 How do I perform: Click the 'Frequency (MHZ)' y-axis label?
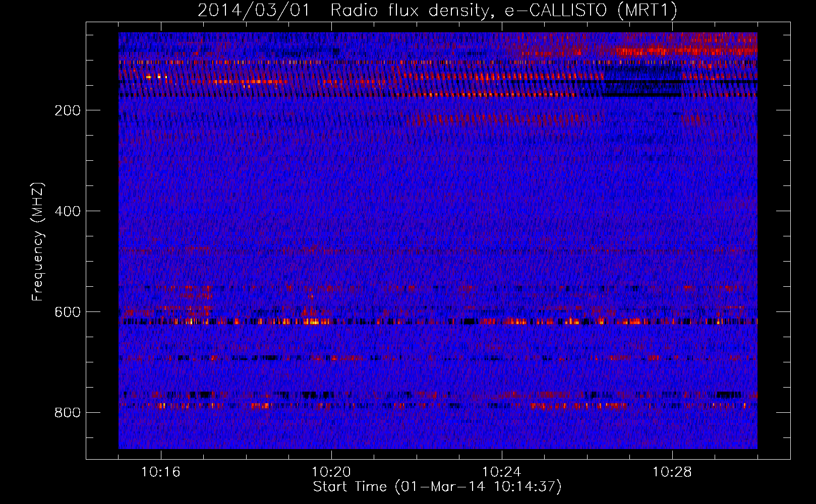(x=38, y=242)
